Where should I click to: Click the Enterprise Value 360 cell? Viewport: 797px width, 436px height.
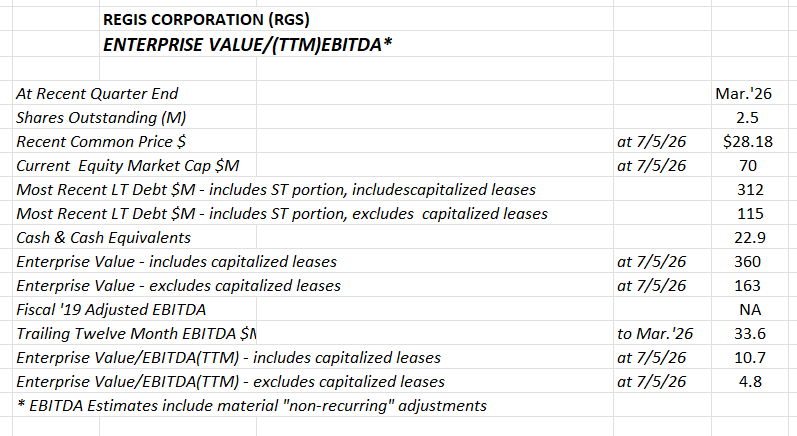pos(747,261)
